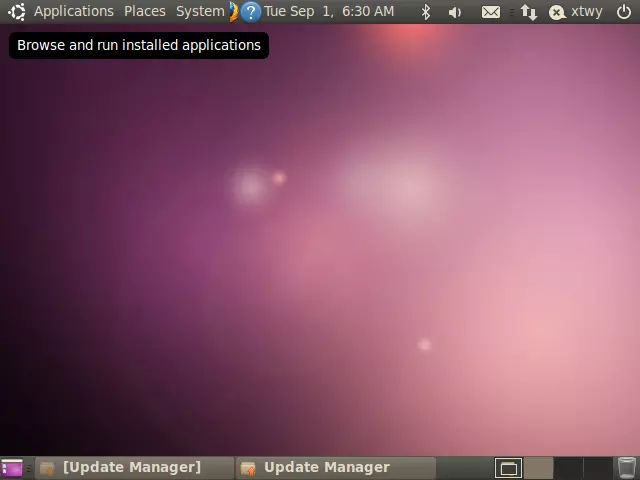Open the System menu
Screen dimensions: 640x480
pos(200,11)
